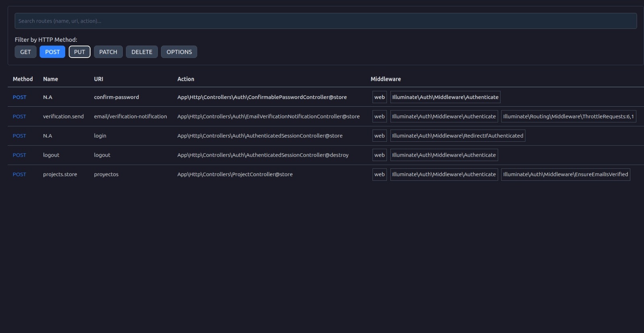Click the ProjectController@store action
This screenshot has width=644, height=333.
pos(235,174)
